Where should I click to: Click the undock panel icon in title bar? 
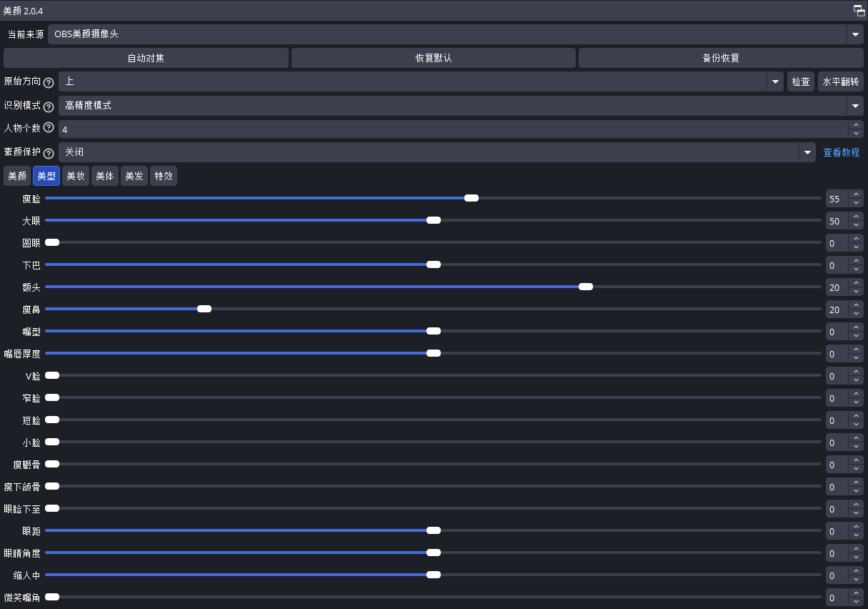click(859, 10)
